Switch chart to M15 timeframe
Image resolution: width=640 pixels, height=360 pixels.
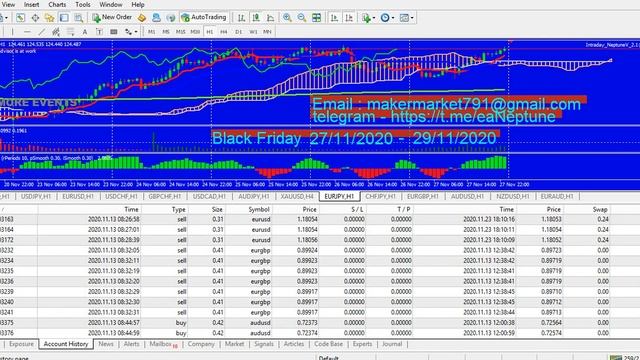click(180, 32)
